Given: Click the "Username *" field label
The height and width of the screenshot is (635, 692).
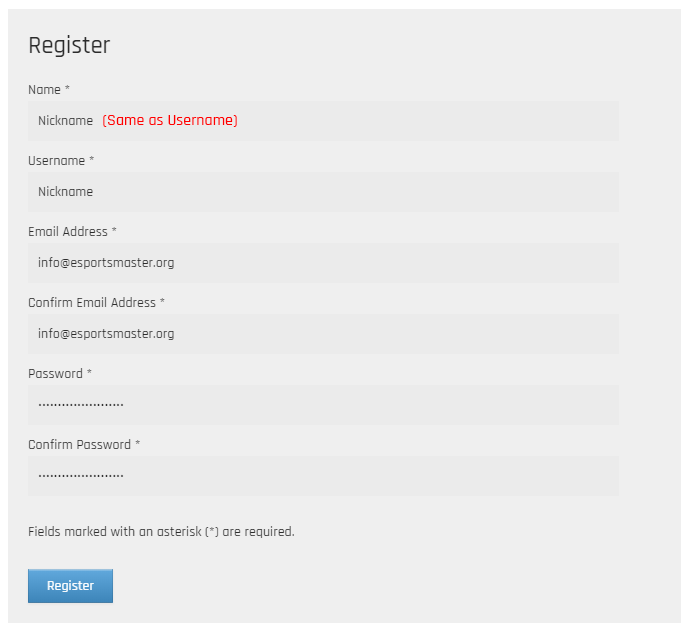Looking at the screenshot, I should point(61,161).
